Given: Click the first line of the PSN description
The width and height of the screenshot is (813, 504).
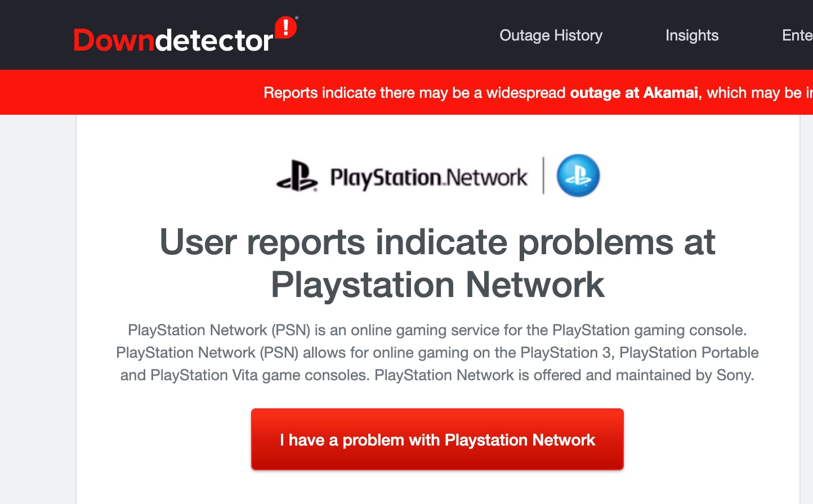Looking at the screenshot, I should click(x=437, y=330).
